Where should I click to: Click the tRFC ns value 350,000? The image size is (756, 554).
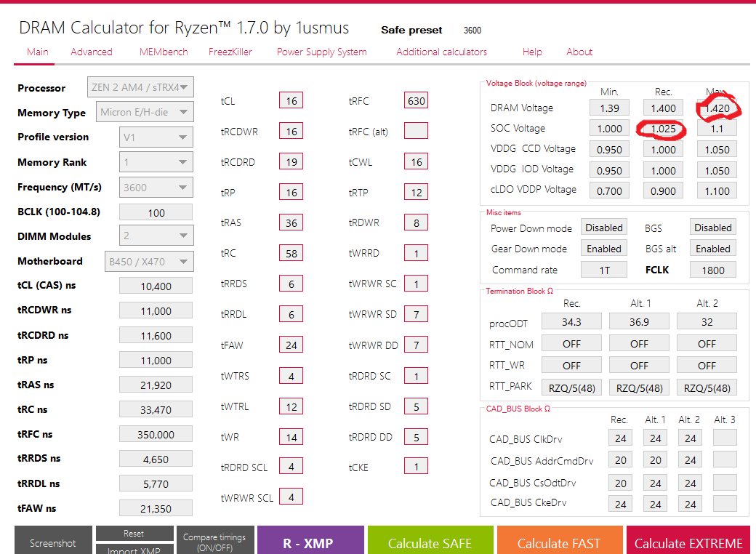pos(156,434)
